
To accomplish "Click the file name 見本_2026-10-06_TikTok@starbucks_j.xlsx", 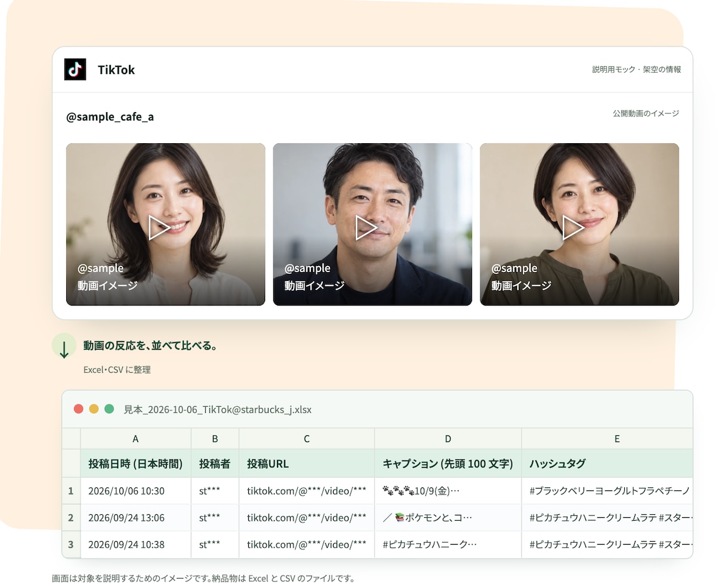I will point(217,409).
